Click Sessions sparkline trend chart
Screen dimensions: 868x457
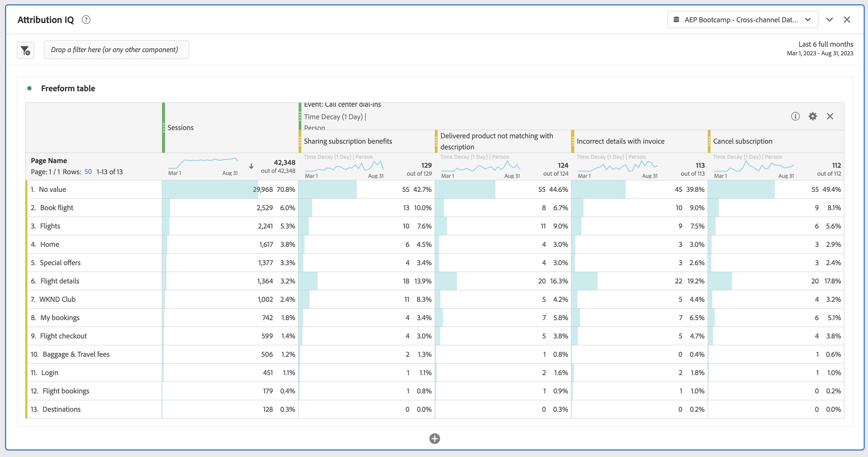tap(203, 163)
